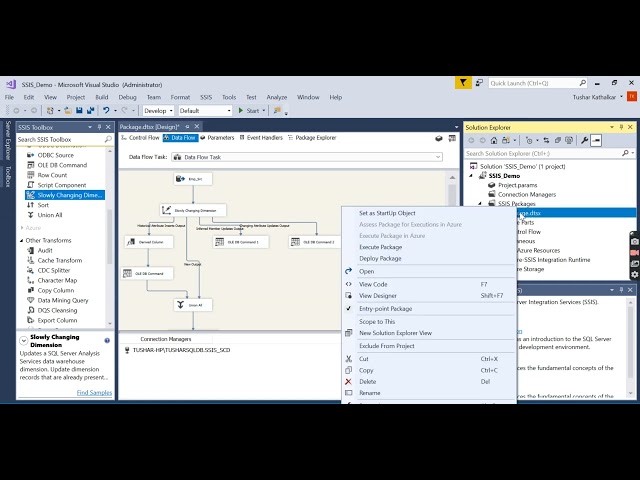
Task: Click the SSIS Toolbox button on the designer
Action: coord(452,138)
